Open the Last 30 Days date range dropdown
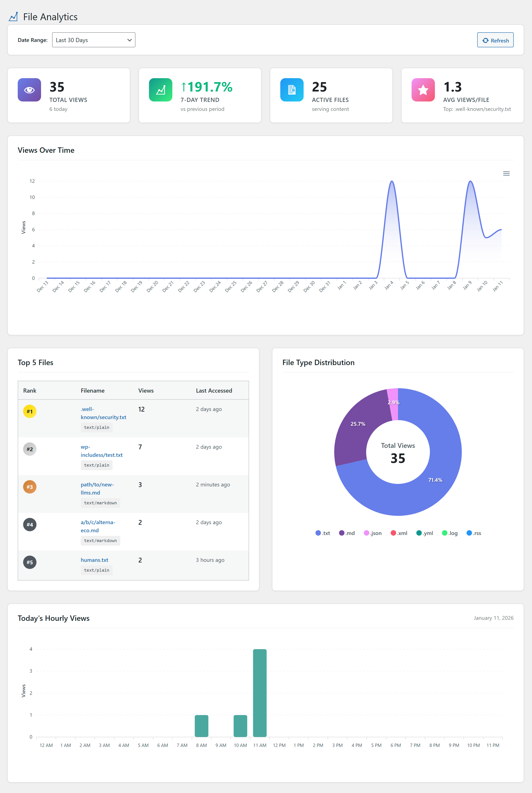Image resolution: width=532 pixels, height=793 pixels. [x=94, y=40]
